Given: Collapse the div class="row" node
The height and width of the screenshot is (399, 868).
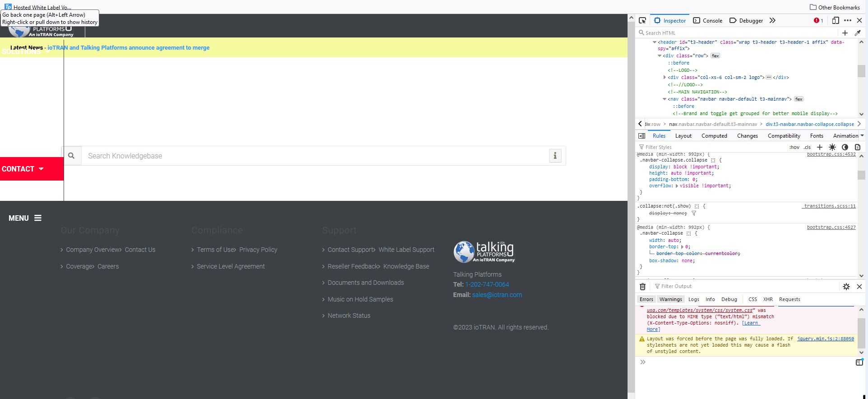Looking at the screenshot, I should tap(660, 56).
